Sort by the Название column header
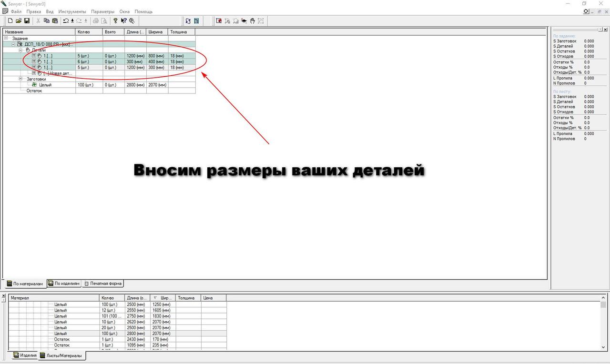610x364 pixels. (x=39, y=32)
